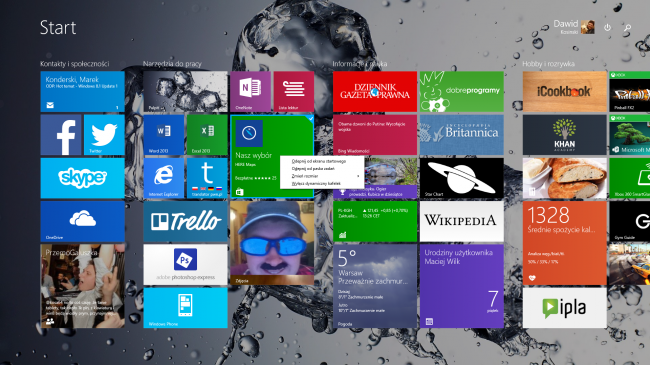Open the Internet Explorer tile

164,178
